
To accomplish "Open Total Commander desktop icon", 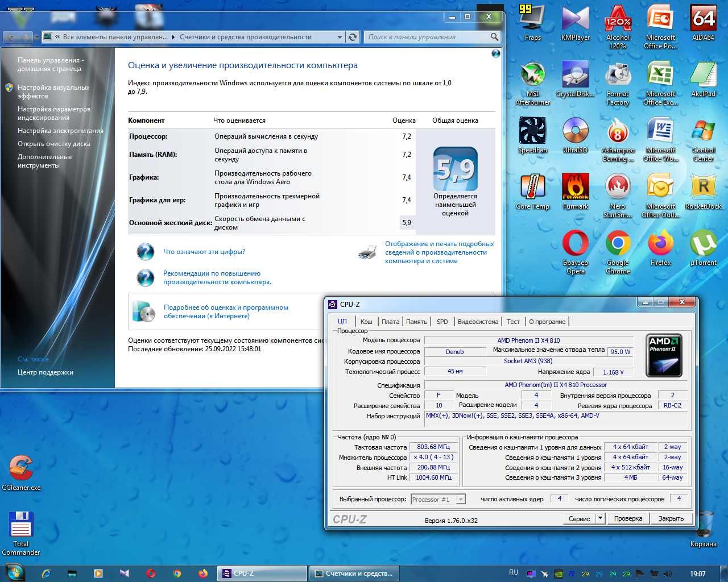I will click(x=21, y=533).
